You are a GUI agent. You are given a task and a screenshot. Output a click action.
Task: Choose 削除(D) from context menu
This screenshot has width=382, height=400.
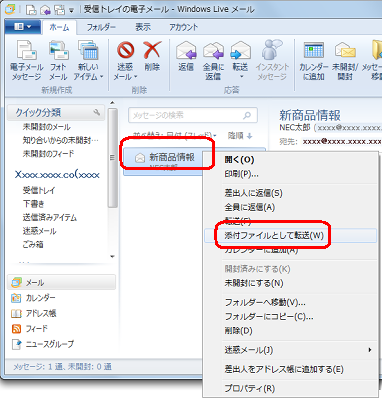(238, 331)
